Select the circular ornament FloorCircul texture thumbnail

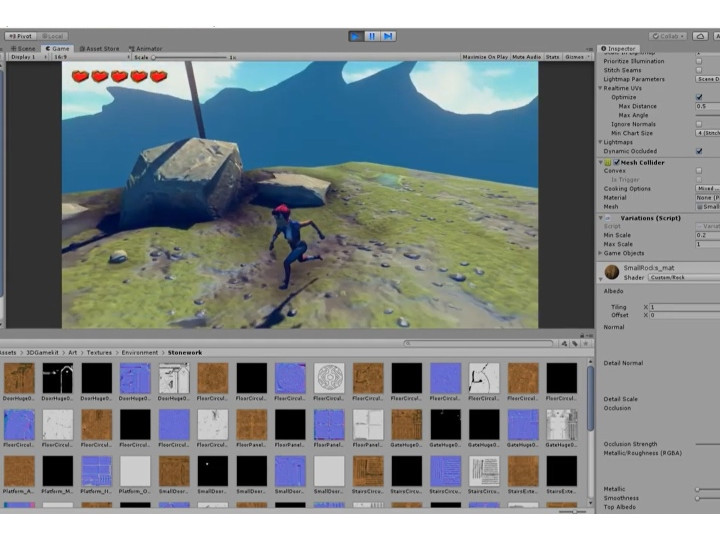click(x=329, y=378)
